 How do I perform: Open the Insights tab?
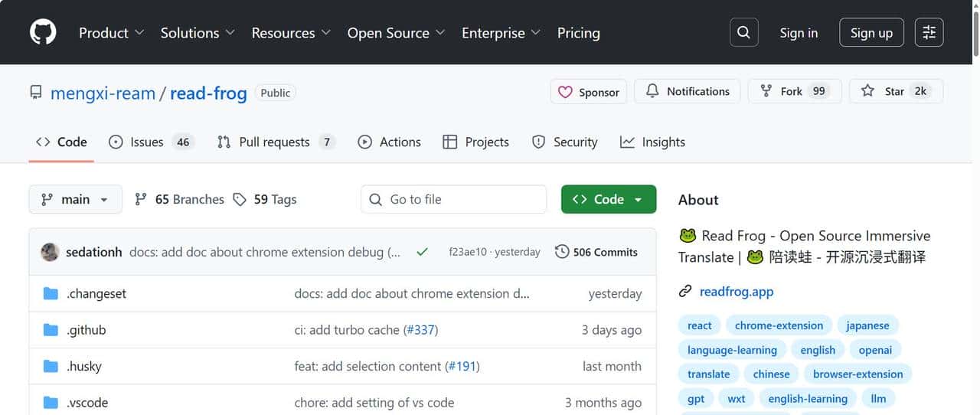coord(652,142)
